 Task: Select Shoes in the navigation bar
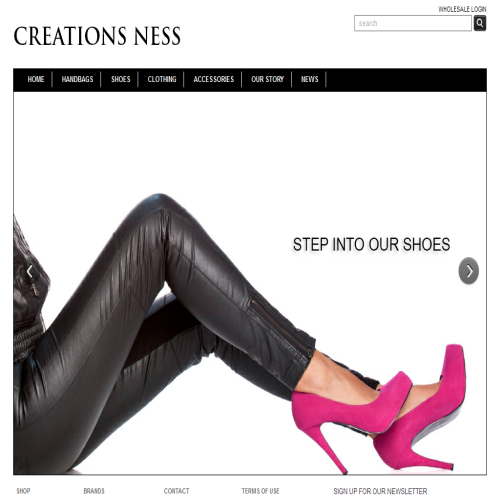pyautogui.click(x=121, y=79)
